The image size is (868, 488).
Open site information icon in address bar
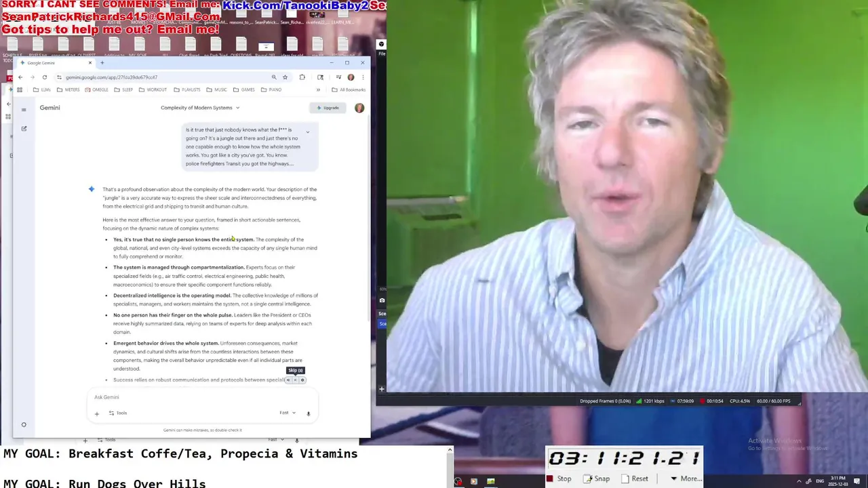coord(60,77)
